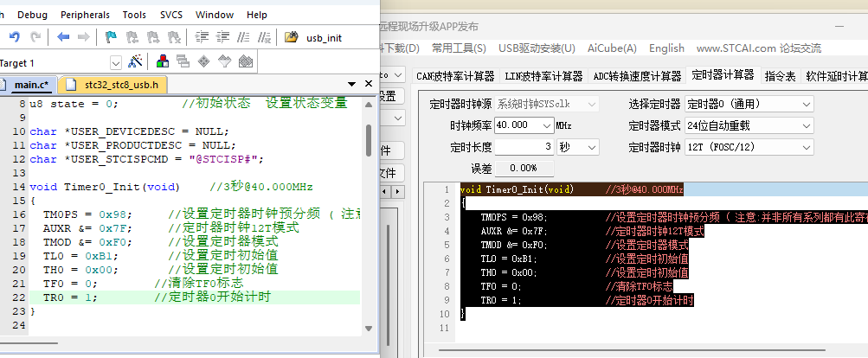Go to next bookmark icon
The width and height of the screenshot is (868, 358).
153,37
